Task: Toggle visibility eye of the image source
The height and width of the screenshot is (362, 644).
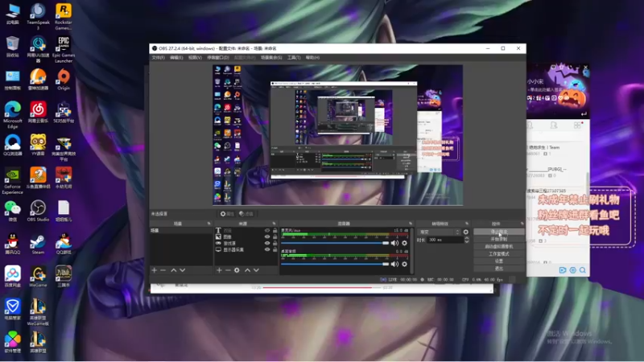Action: [267, 237]
